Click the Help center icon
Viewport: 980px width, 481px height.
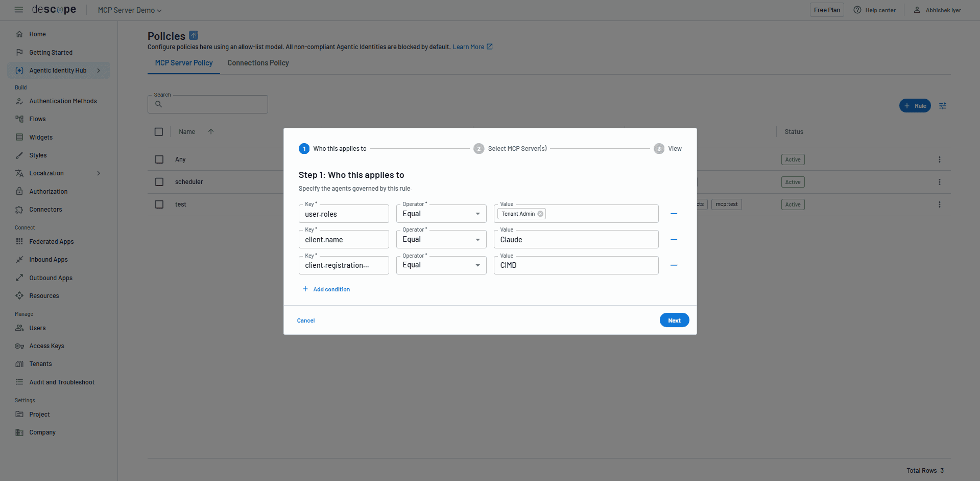coord(857,10)
